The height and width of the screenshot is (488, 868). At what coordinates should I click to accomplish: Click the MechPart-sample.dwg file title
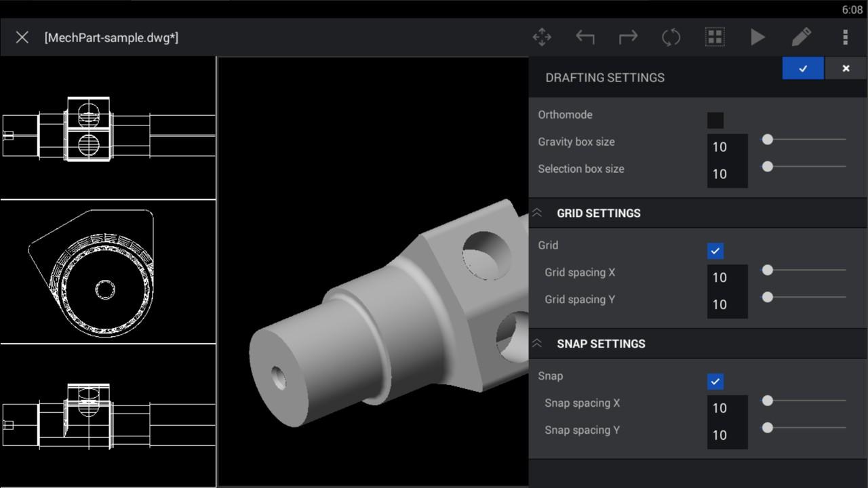(x=111, y=38)
